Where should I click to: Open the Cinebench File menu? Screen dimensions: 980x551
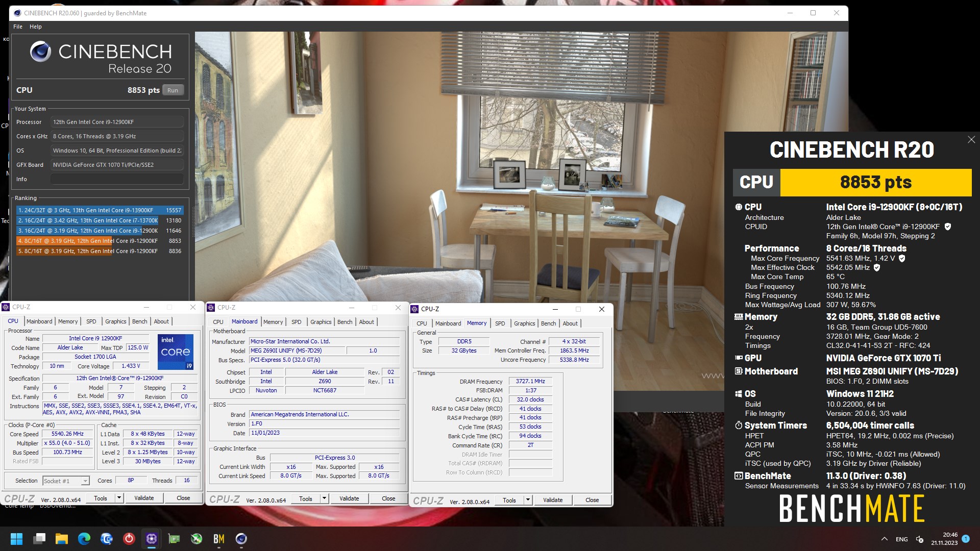point(18,27)
